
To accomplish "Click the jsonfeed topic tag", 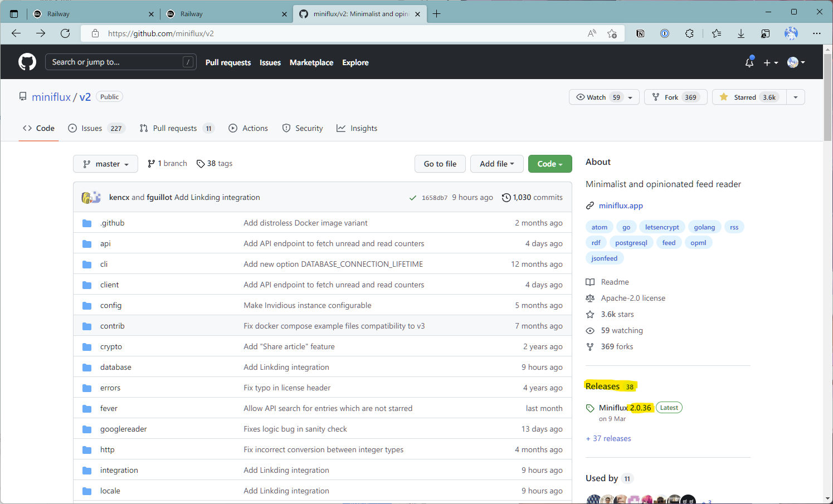I will (x=605, y=258).
